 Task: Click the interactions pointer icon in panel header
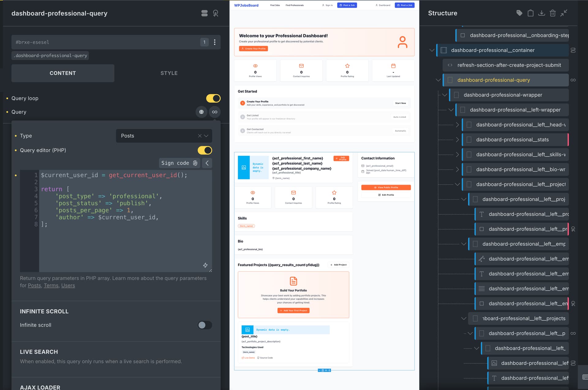(x=216, y=13)
